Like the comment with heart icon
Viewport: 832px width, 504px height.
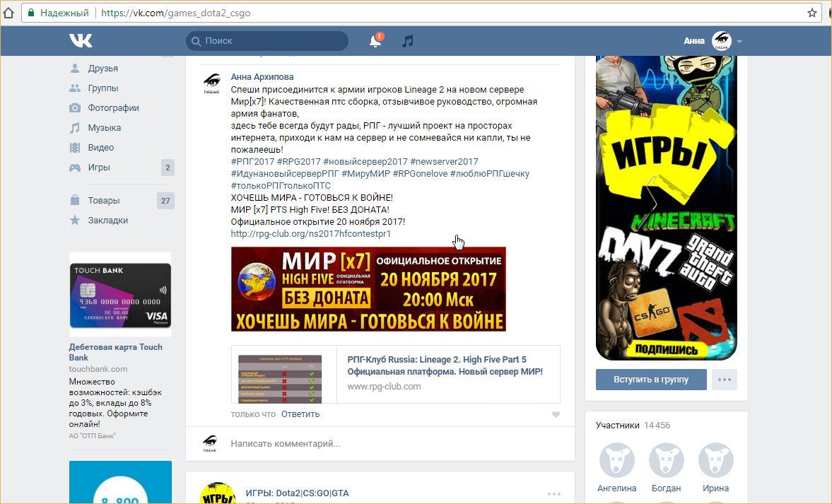(556, 414)
